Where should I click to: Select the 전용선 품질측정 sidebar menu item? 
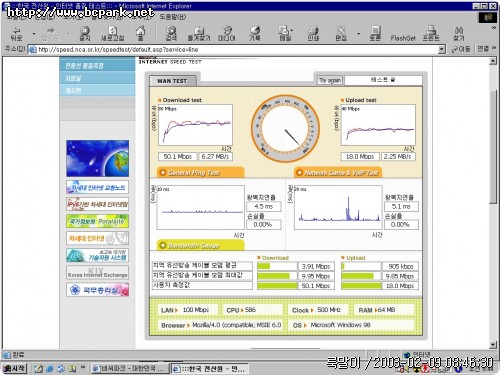(97, 65)
